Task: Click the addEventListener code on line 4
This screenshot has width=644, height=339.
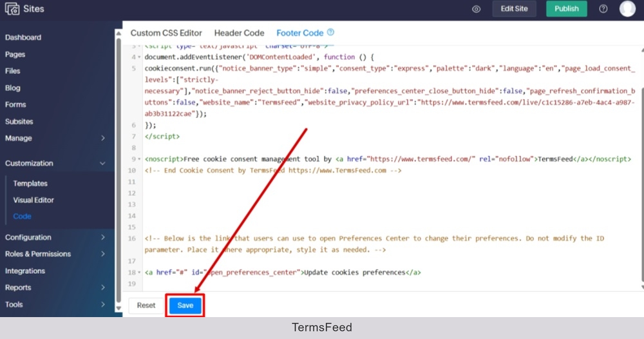Action: 259,57
